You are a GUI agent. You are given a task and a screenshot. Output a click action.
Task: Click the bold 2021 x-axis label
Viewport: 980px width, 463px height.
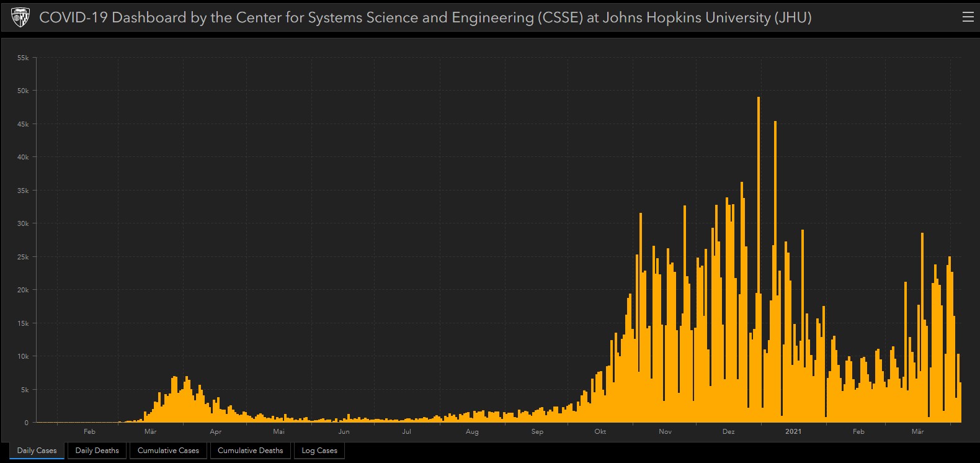[x=793, y=431]
